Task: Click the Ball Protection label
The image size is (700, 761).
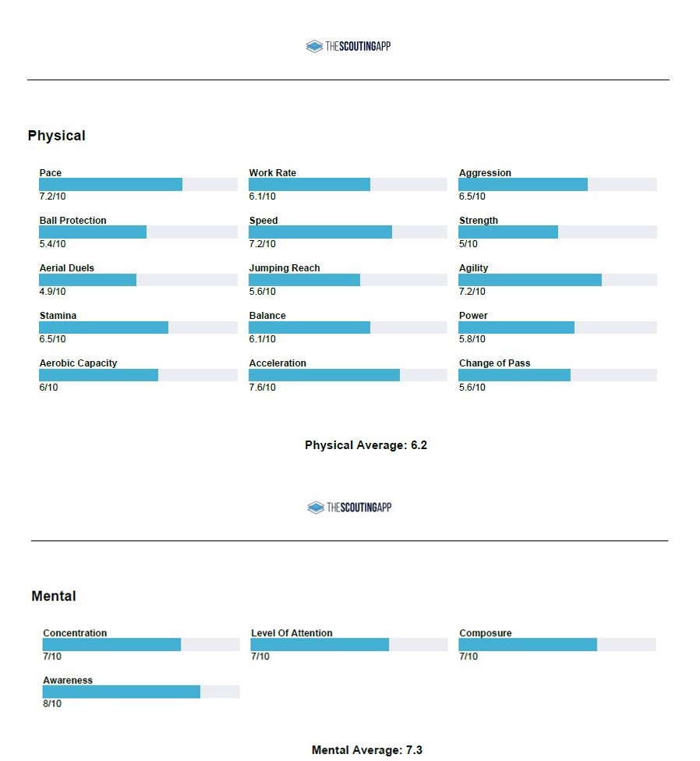Action: [x=73, y=221]
